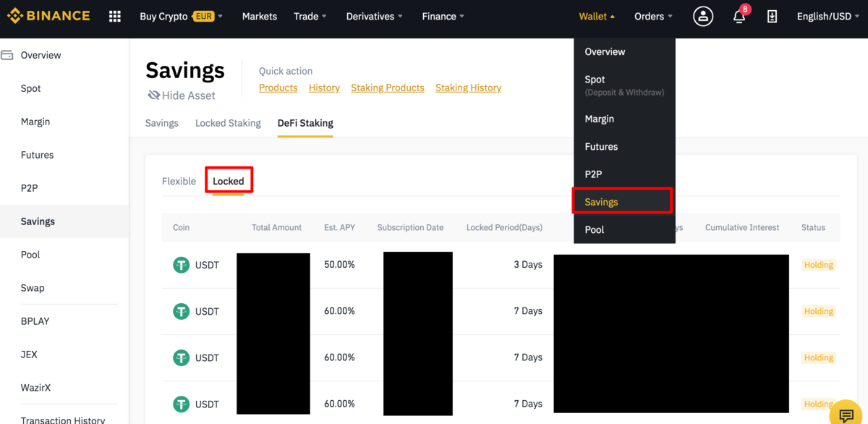Switch to the Locked Staking tab
Image resolution: width=868 pixels, height=424 pixels.
pyautogui.click(x=228, y=123)
